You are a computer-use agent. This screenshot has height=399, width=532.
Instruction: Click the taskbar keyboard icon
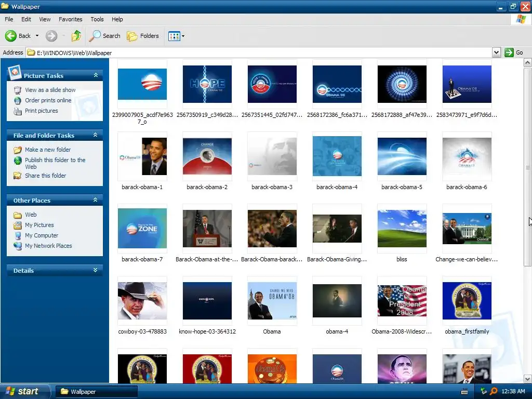[x=464, y=392]
